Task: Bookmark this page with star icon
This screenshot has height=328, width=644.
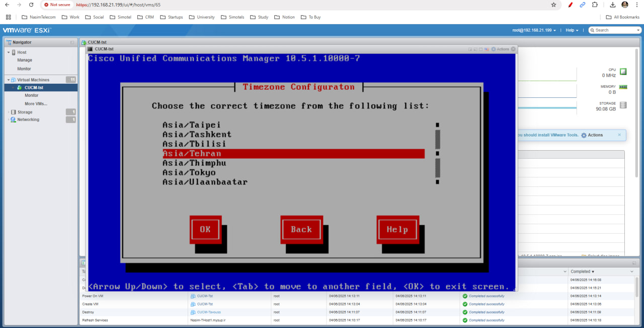Action: (x=554, y=5)
